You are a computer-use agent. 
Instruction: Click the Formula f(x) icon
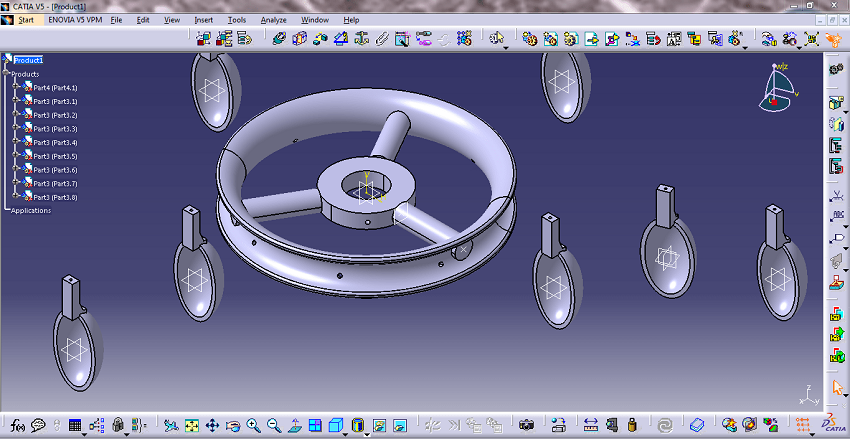pos(18,424)
